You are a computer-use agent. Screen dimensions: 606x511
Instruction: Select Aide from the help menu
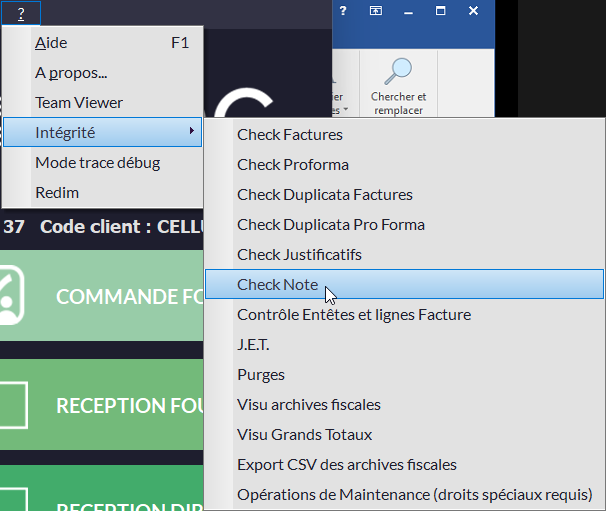(51, 43)
